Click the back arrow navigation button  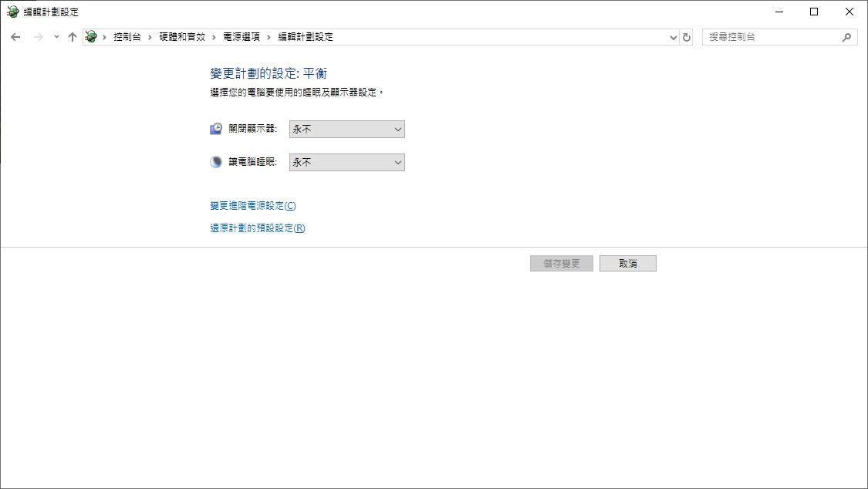[15, 37]
